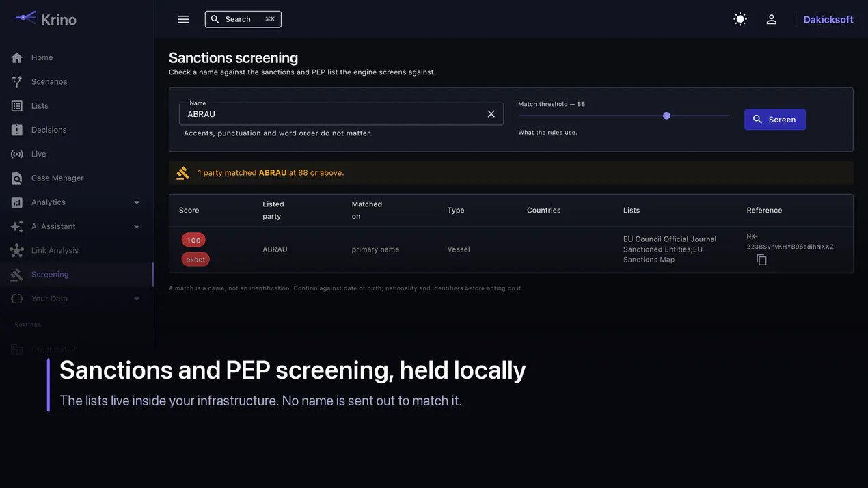Screen dimensions: 868x488
Task: Click the AI Assistant sparkle icon
Action: (17, 226)
